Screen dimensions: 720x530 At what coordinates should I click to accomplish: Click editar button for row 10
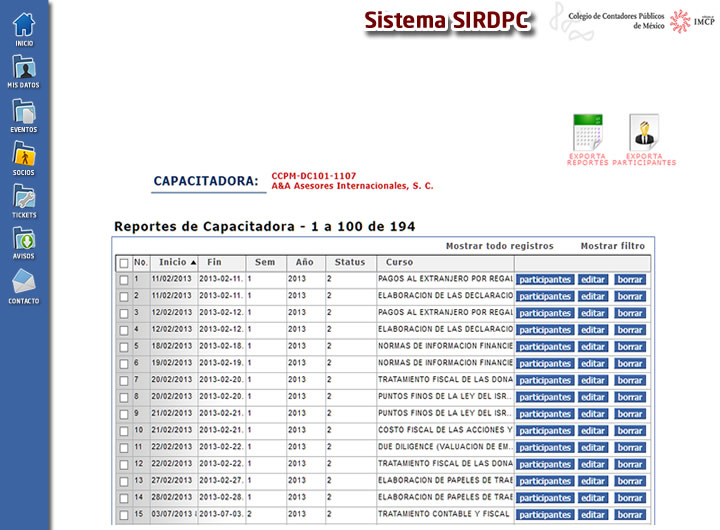[594, 431]
